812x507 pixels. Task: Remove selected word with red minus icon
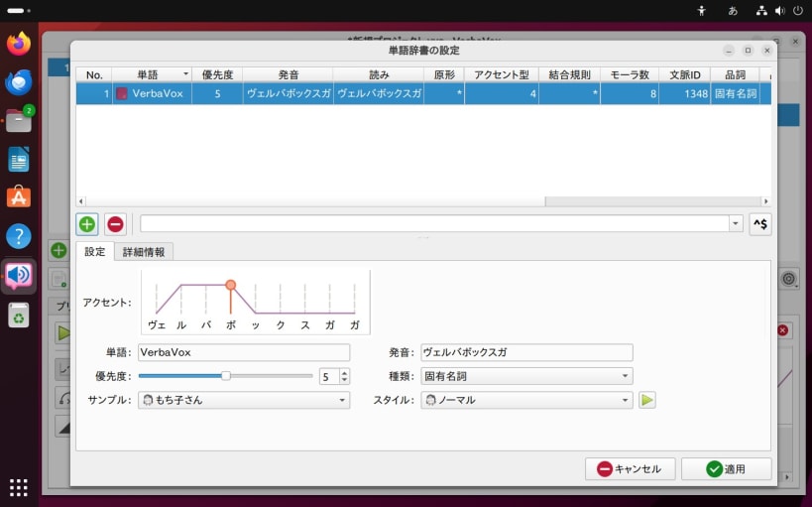pos(115,224)
